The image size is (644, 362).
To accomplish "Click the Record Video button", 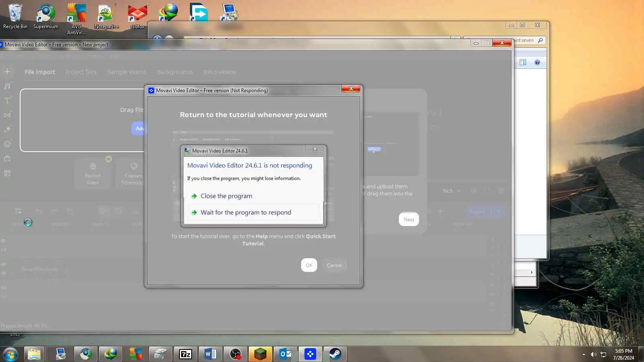I will pyautogui.click(x=93, y=174).
